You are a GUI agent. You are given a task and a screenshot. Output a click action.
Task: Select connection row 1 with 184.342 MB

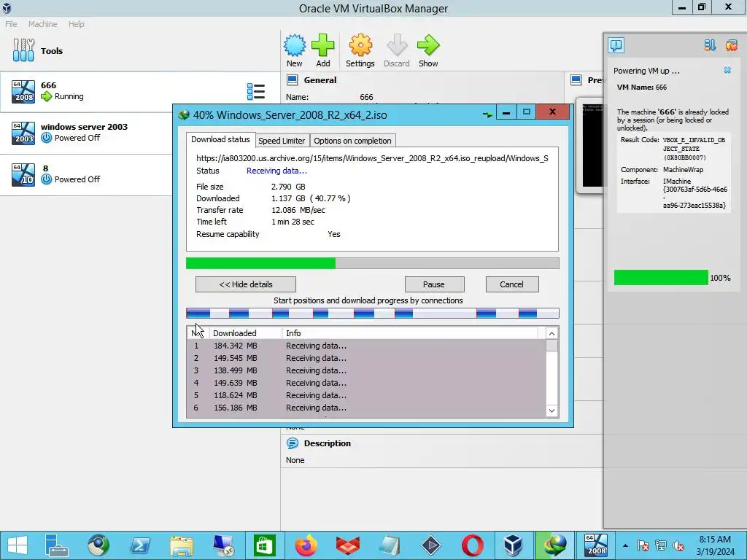[x=366, y=346]
